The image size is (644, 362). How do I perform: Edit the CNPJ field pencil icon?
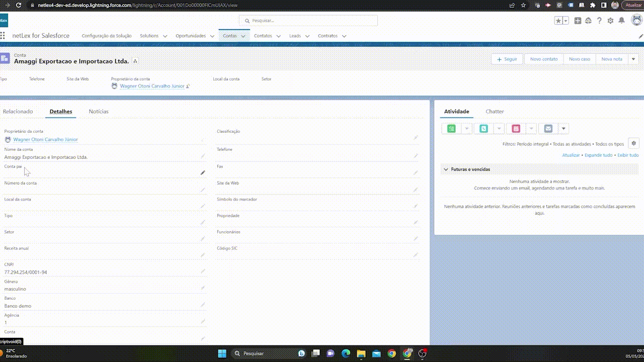coord(203,271)
